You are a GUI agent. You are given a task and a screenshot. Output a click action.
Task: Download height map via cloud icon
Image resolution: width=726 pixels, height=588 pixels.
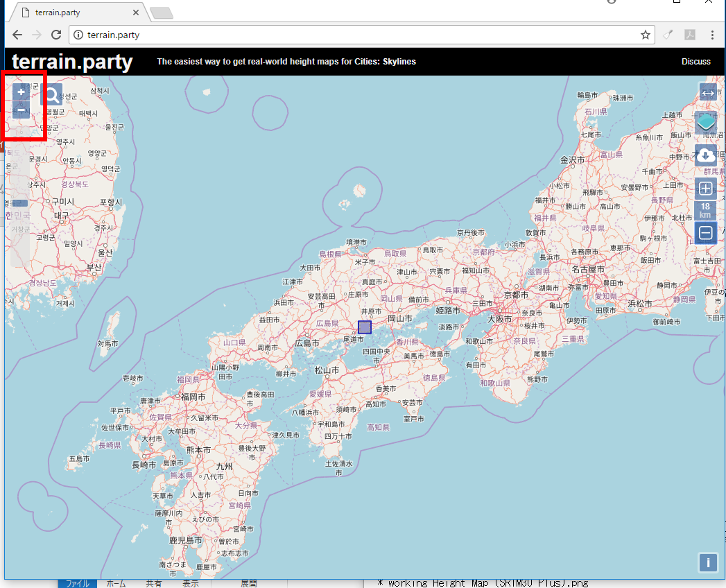[706, 155]
